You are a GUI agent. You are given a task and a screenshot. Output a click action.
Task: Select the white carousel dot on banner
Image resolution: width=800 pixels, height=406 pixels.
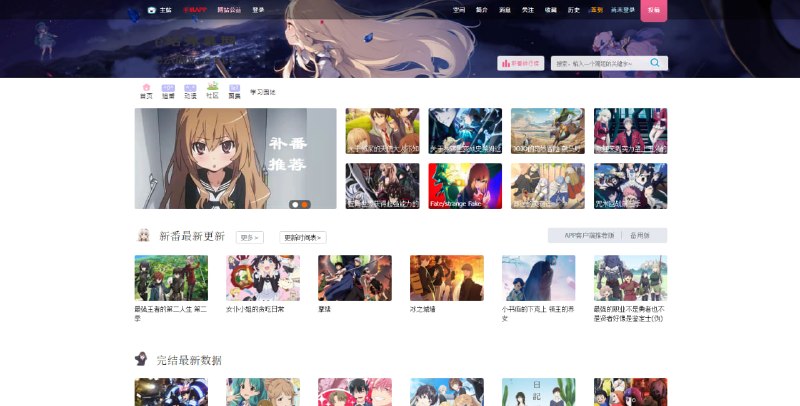(295, 204)
